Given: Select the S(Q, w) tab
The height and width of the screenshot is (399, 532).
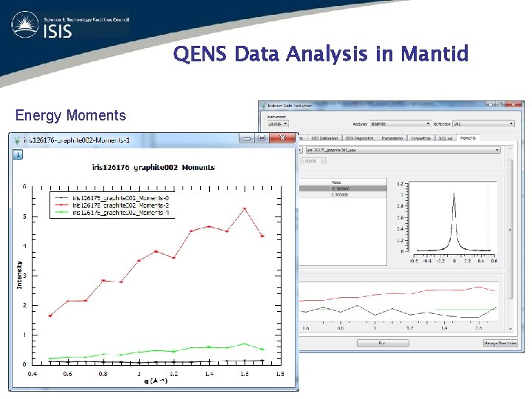Looking at the screenshot, I should (x=445, y=138).
